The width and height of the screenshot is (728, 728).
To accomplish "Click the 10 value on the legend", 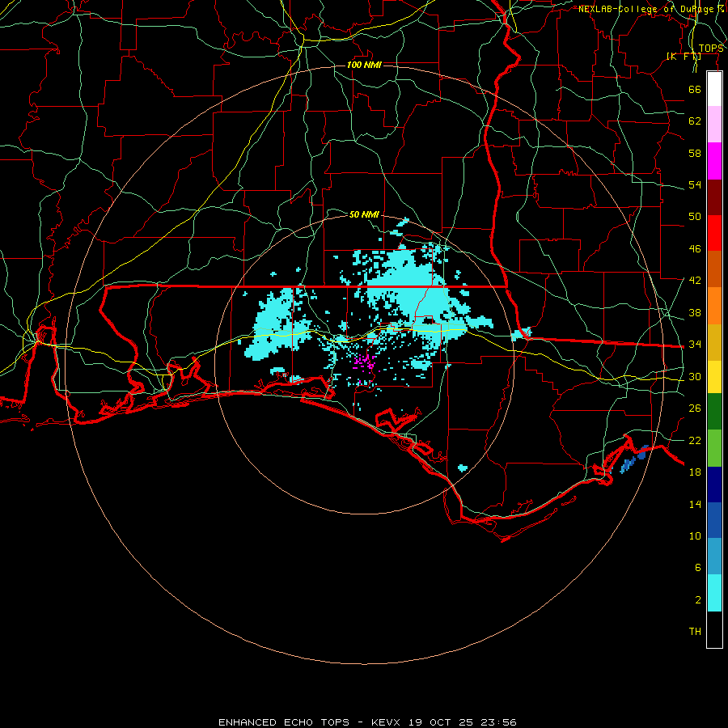I will (x=695, y=535).
